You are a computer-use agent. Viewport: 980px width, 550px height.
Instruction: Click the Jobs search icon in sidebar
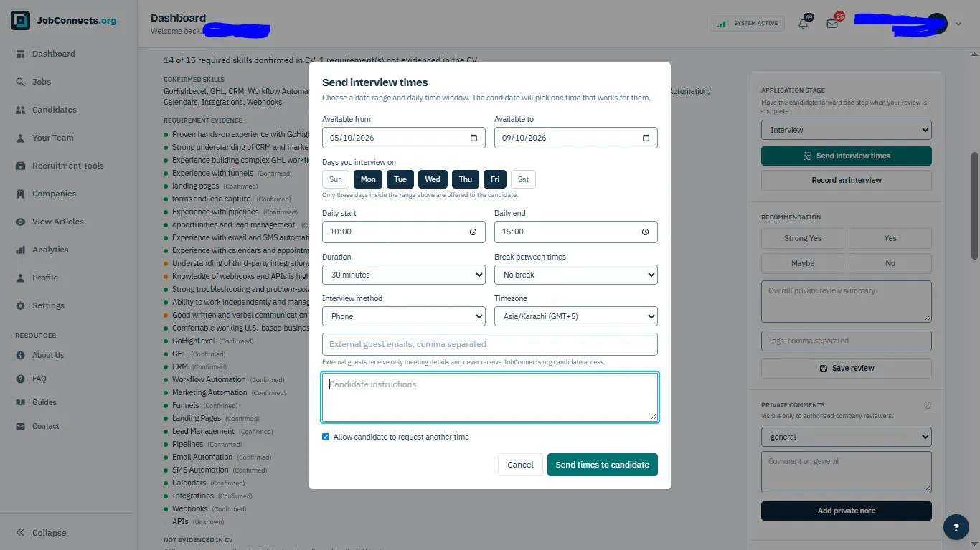[20, 82]
